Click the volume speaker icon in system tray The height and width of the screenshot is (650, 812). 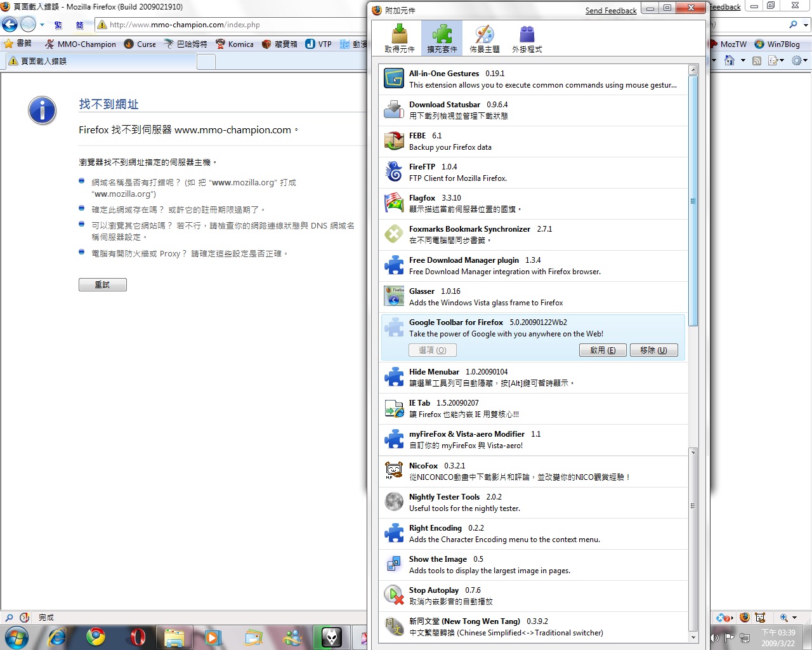pyautogui.click(x=715, y=637)
